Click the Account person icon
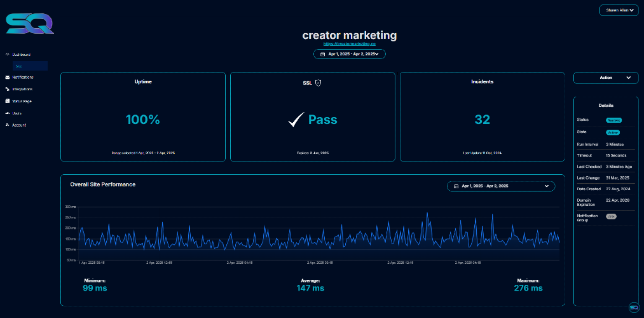The width and height of the screenshot is (644, 318). click(x=8, y=125)
